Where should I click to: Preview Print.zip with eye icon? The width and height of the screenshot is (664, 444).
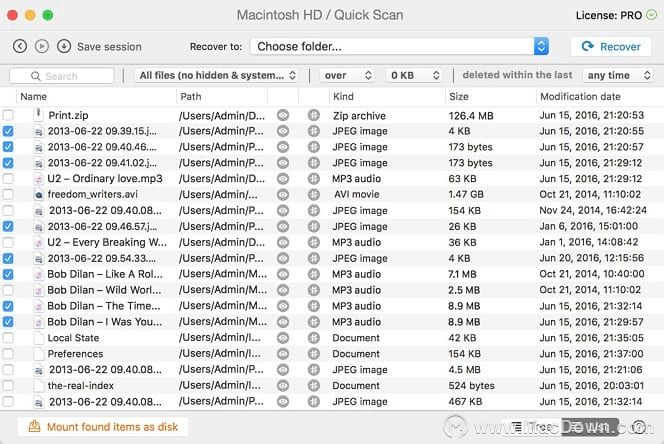pyautogui.click(x=283, y=115)
